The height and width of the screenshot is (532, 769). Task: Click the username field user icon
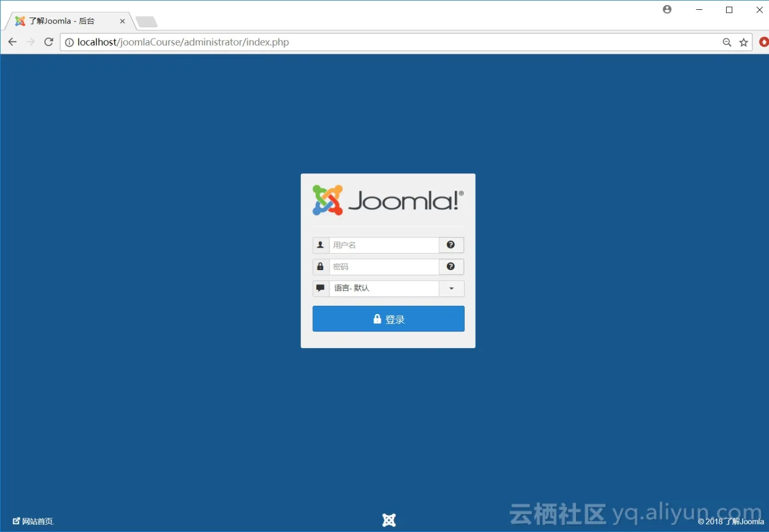click(x=321, y=245)
